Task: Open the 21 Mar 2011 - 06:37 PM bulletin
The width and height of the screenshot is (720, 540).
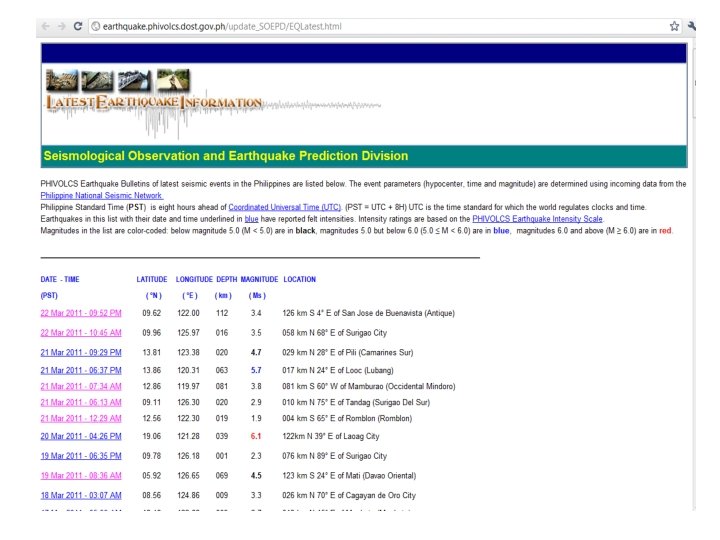Action: tap(81, 370)
